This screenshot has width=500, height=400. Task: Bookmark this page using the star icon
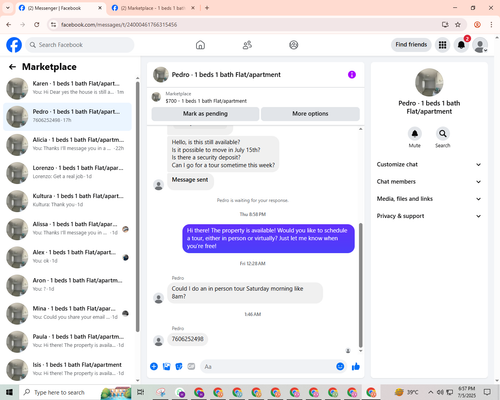point(458,25)
